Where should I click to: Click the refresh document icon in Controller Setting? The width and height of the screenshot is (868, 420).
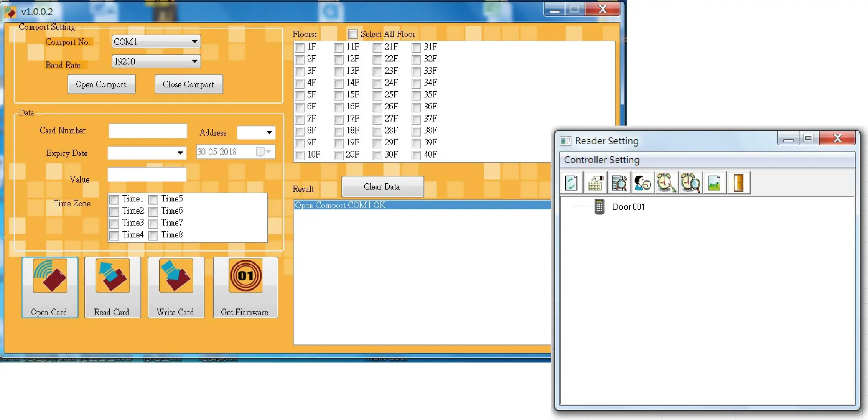[571, 183]
